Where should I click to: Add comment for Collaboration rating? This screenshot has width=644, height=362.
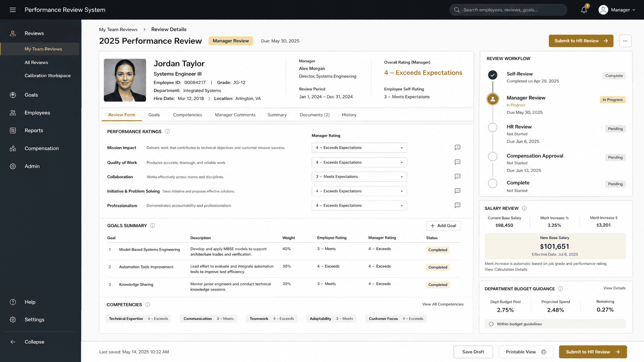(x=458, y=176)
